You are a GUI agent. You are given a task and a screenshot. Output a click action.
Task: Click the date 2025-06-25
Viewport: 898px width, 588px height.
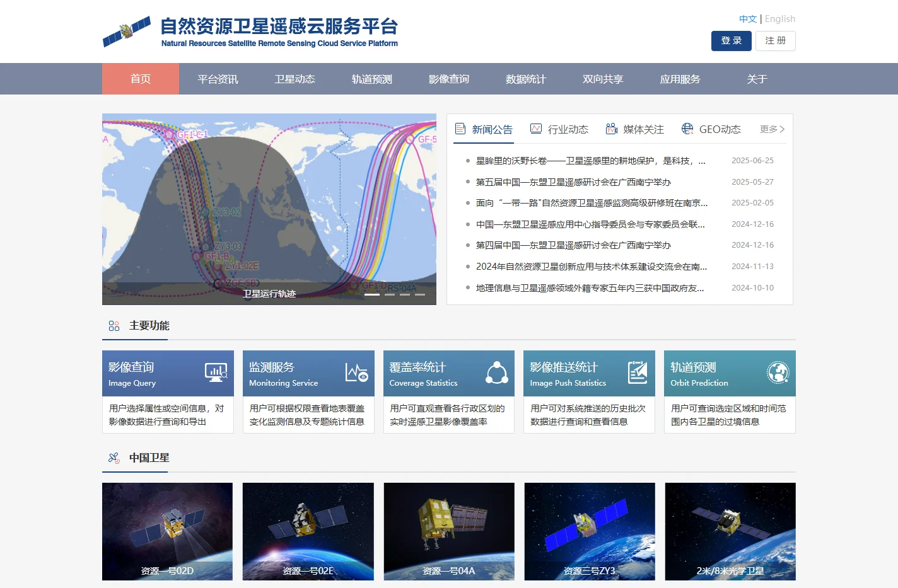pos(752,161)
